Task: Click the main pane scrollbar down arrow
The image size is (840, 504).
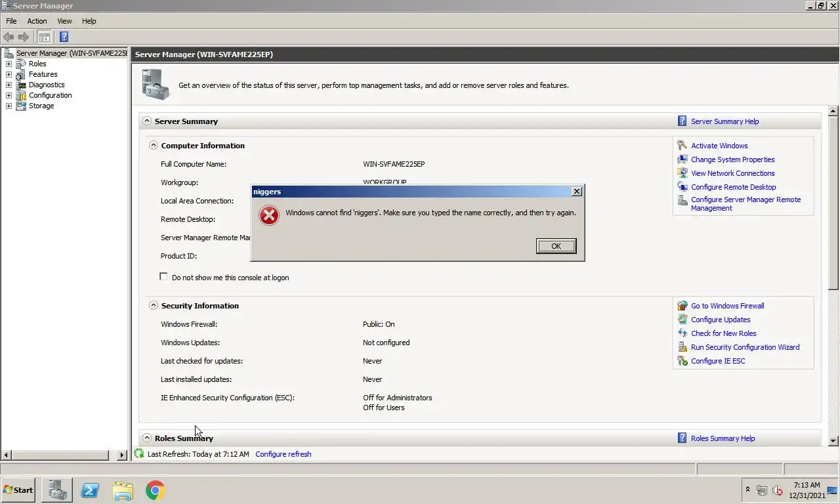Action: (833, 441)
